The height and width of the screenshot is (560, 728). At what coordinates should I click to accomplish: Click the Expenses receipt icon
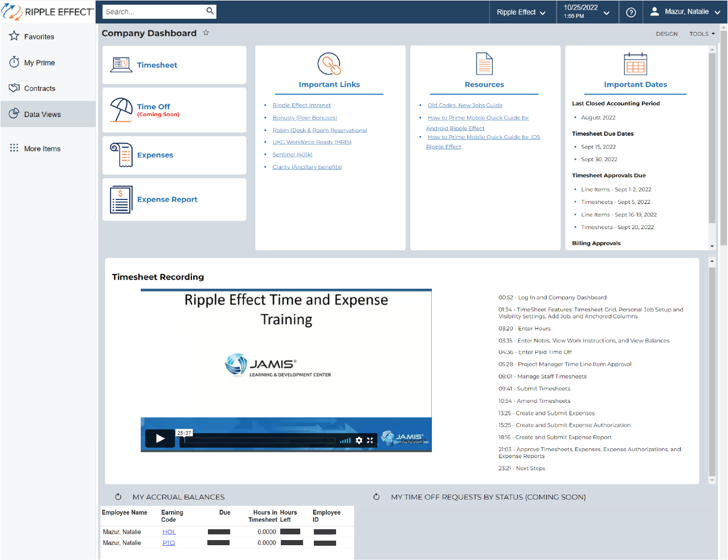[121, 154]
